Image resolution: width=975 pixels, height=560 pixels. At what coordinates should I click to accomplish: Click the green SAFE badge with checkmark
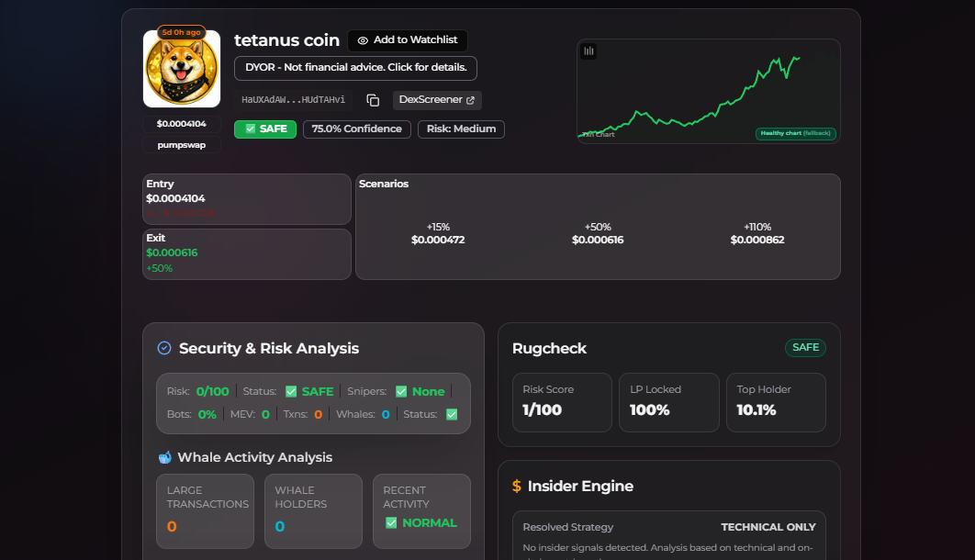[x=265, y=129]
